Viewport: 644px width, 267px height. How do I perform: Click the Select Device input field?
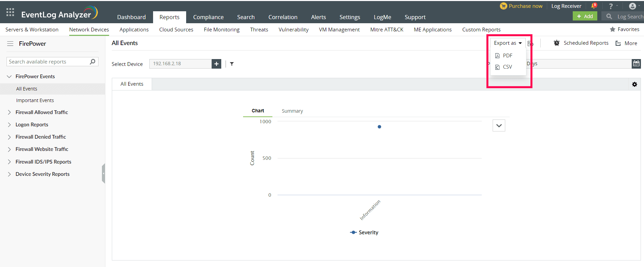click(181, 64)
